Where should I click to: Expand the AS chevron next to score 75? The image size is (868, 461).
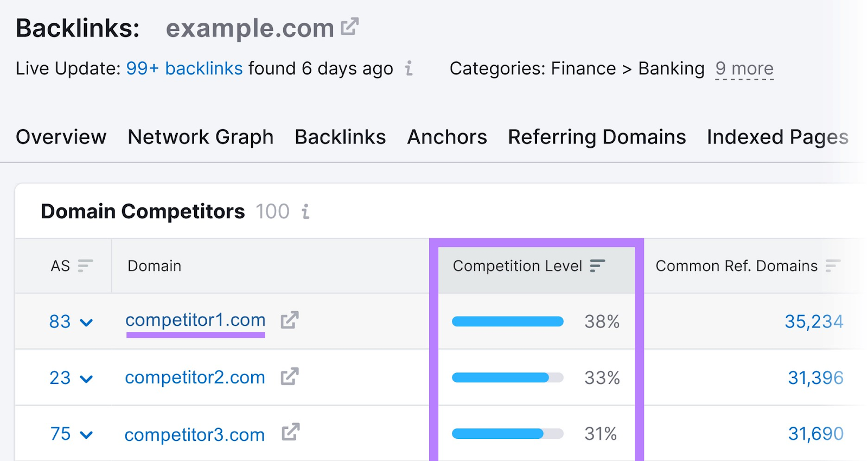(87, 434)
